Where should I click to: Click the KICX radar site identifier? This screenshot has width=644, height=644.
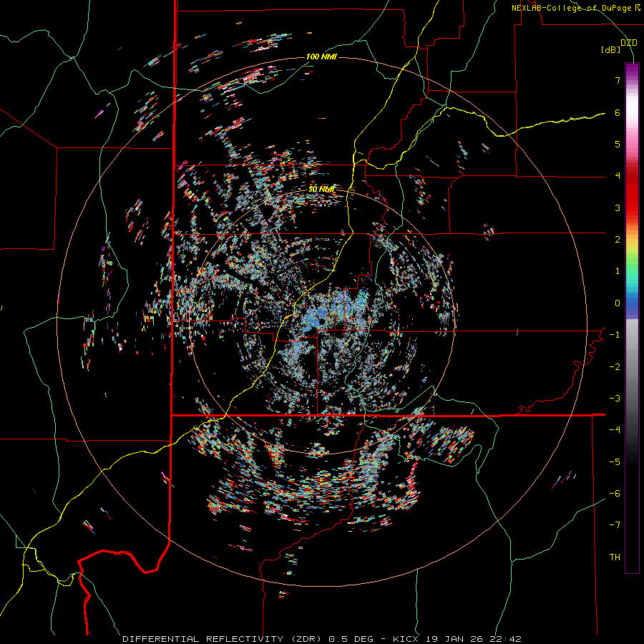pyautogui.click(x=406, y=639)
